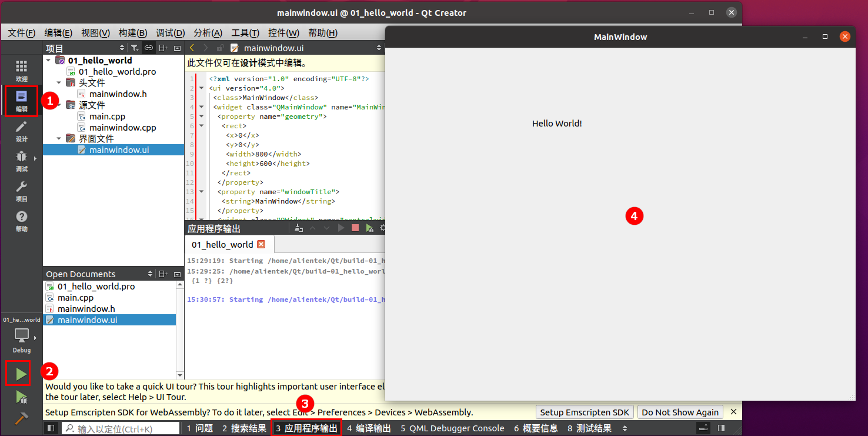Close the 01_hello_world output tab

pyautogui.click(x=262, y=244)
